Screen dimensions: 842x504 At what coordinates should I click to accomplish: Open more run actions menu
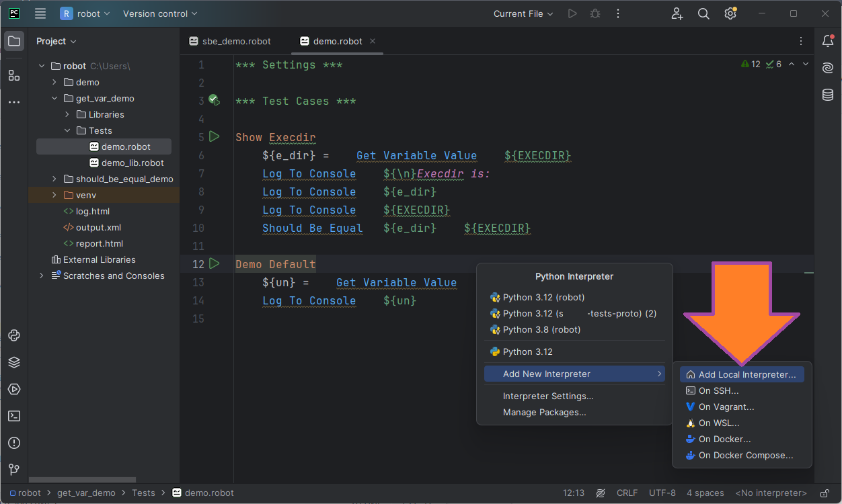pyautogui.click(x=618, y=13)
